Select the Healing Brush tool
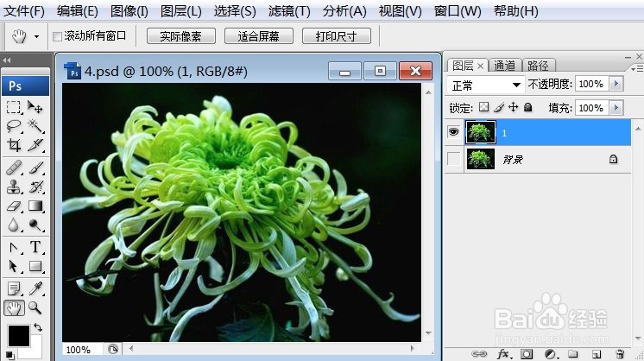Screen dimensions: 644x361 [14, 168]
